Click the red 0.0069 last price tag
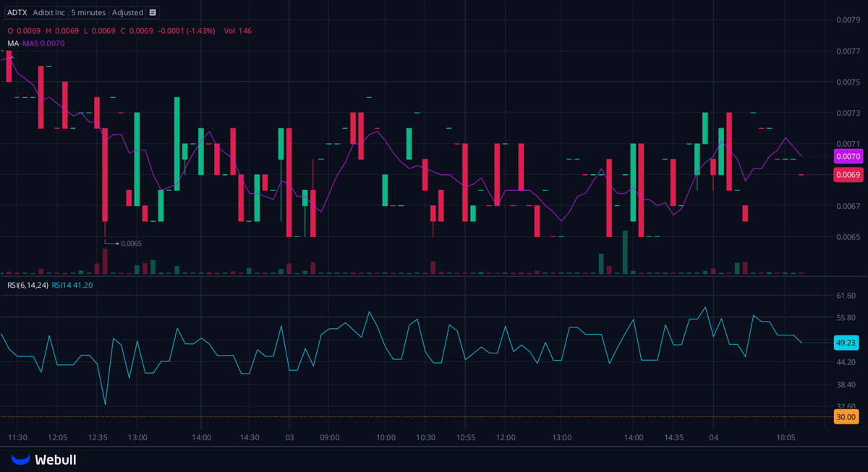868x472 pixels. [847, 174]
